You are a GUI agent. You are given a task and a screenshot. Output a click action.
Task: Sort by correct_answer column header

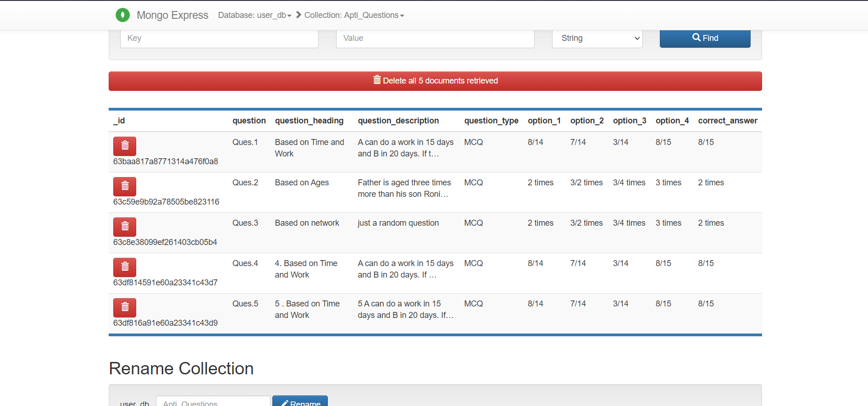tap(728, 121)
